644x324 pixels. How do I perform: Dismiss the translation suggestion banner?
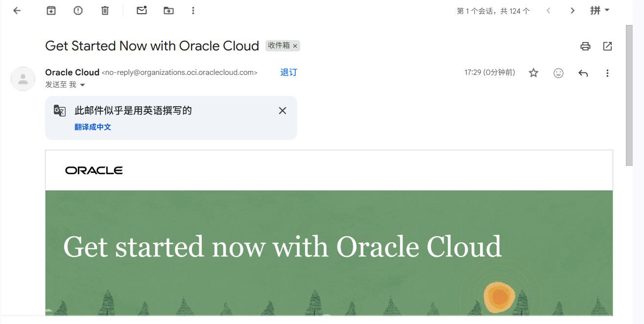[x=283, y=111]
